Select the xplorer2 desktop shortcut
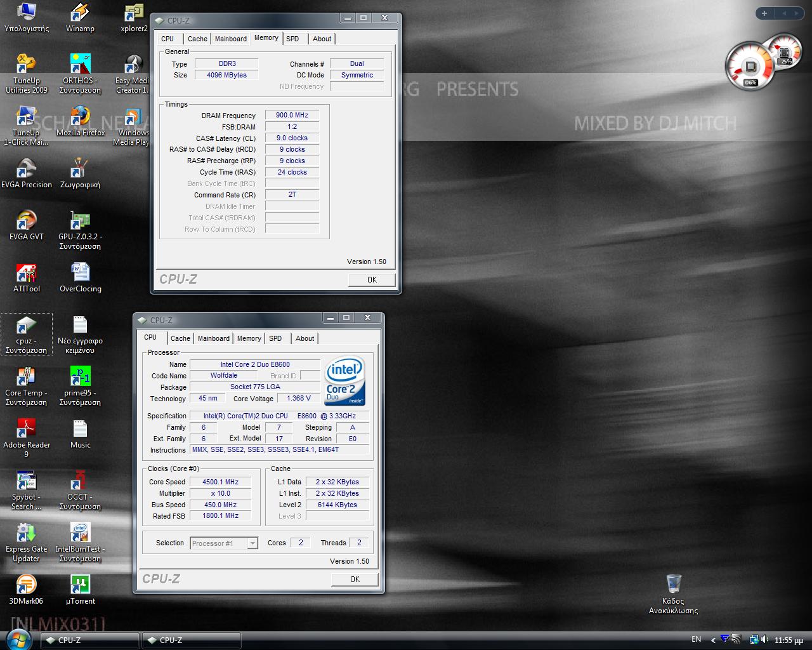 coord(134,18)
